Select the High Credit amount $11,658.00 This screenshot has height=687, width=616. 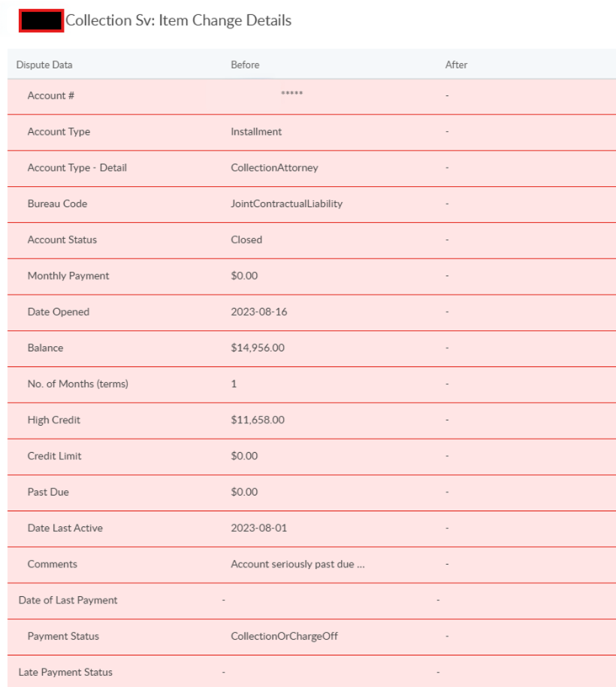click(x=258, y=420)
